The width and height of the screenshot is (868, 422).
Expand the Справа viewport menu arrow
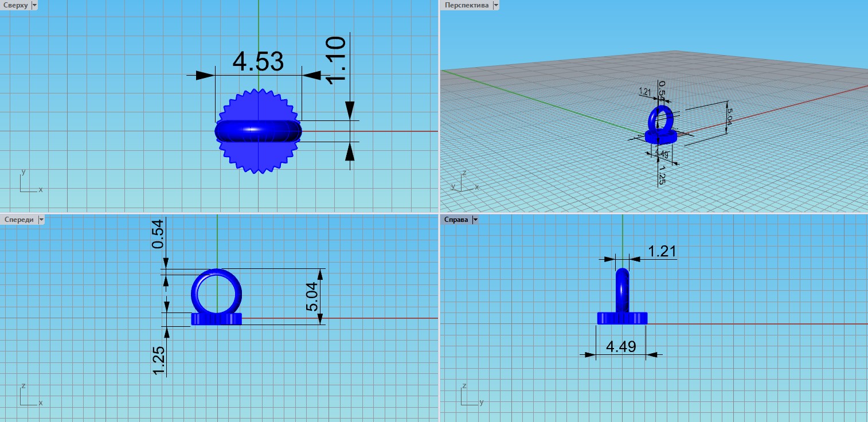pyautogui.click(x=475, y=220)
